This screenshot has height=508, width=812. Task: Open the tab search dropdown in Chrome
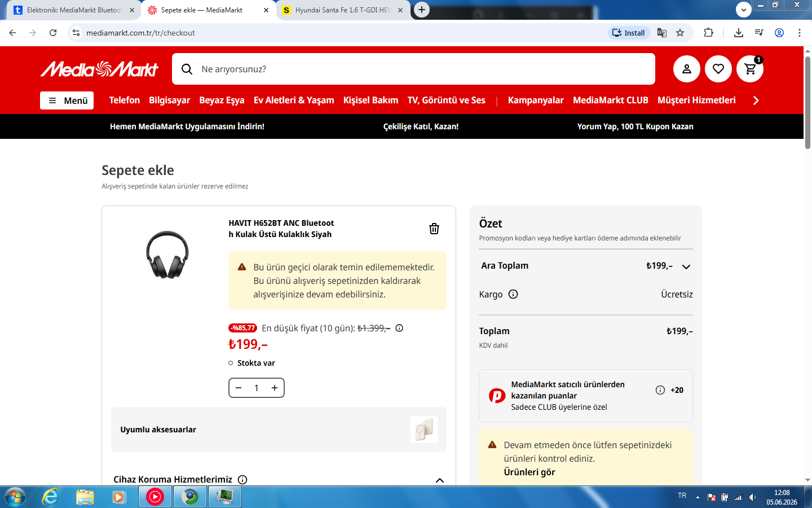click(x=744, y=10)
